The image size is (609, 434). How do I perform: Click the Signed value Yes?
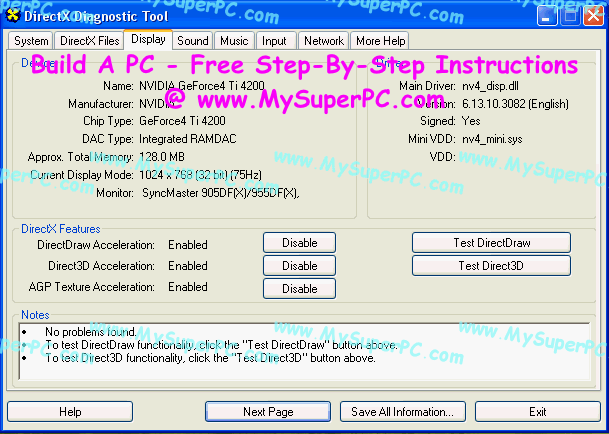(x=471, y=121)
